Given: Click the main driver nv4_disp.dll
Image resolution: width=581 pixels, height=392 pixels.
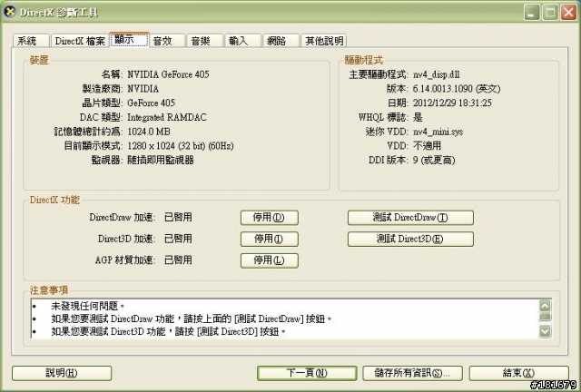Looking at the screenshot, I should [x=437, y=74].
